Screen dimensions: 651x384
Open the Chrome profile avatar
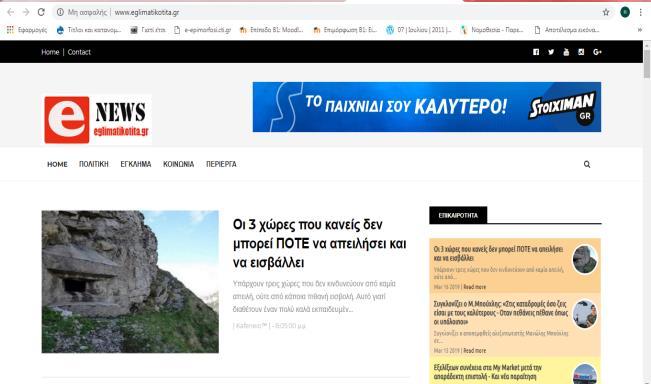click(625, 12)
